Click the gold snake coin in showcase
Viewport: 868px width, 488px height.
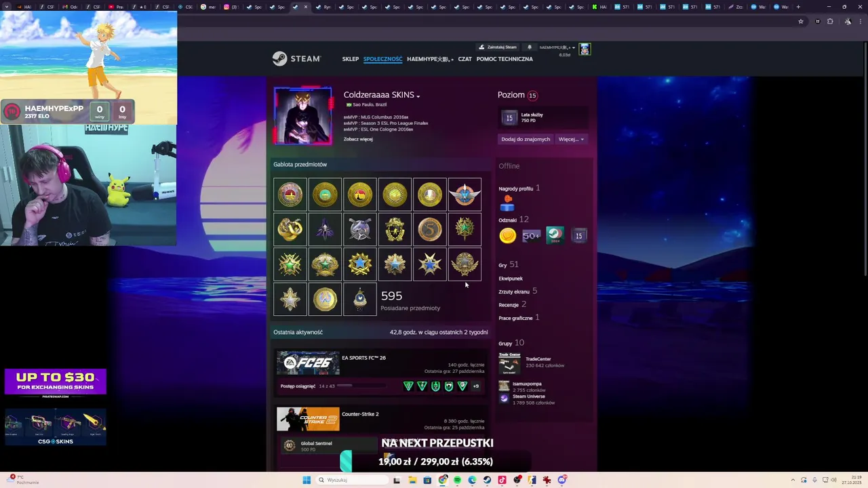click(290, 230)
